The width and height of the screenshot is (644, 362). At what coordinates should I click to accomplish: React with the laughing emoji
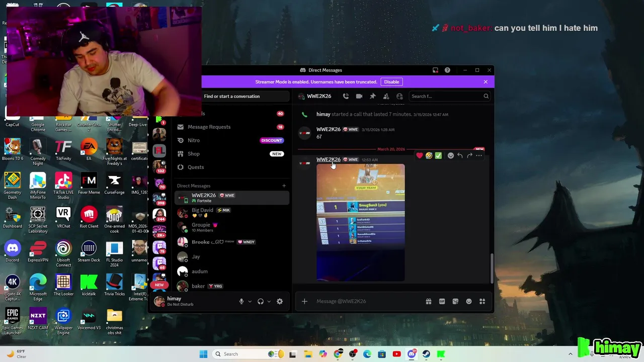pos(429,155)
